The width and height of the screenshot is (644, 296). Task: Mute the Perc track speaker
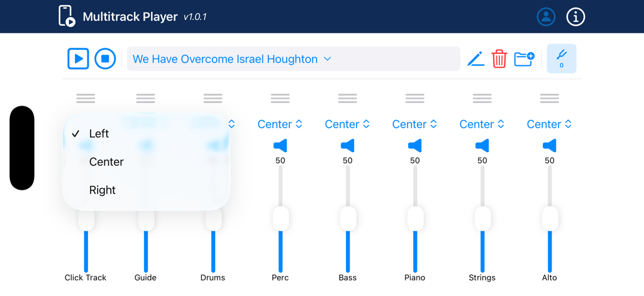(x=280, y=146)
